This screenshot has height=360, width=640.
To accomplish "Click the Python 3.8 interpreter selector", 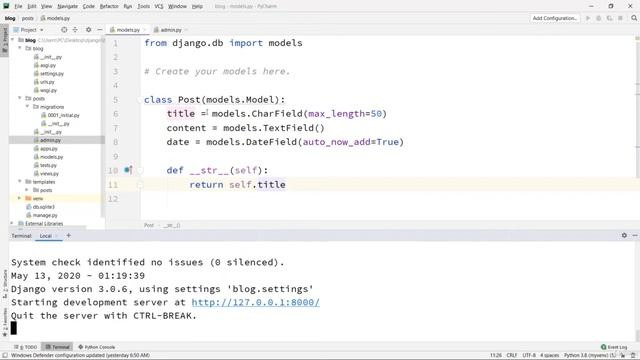I will (x=590, y=356).
